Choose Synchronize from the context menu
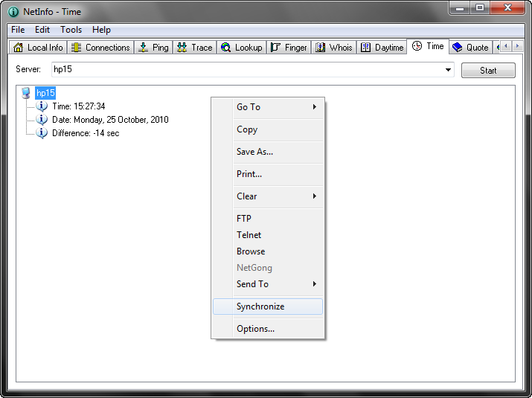This screenshot has height=398, width=532. pyautogui.click(x=260, y=306)
